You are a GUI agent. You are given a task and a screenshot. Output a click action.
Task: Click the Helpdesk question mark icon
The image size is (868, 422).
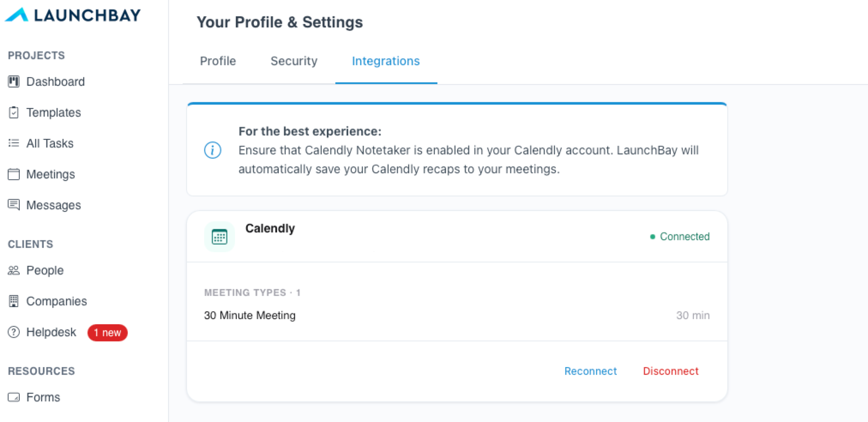click(14, 332)
